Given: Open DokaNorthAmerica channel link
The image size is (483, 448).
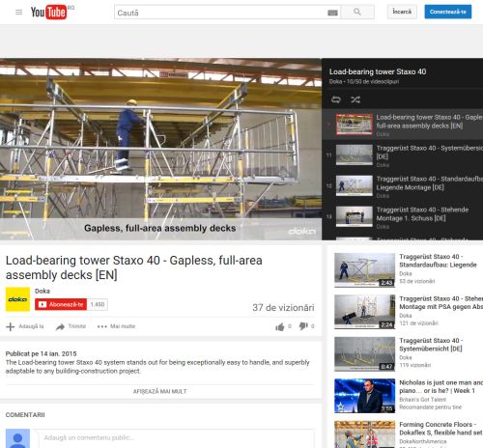Looking at the screenshot, I should tap(423, 441).
